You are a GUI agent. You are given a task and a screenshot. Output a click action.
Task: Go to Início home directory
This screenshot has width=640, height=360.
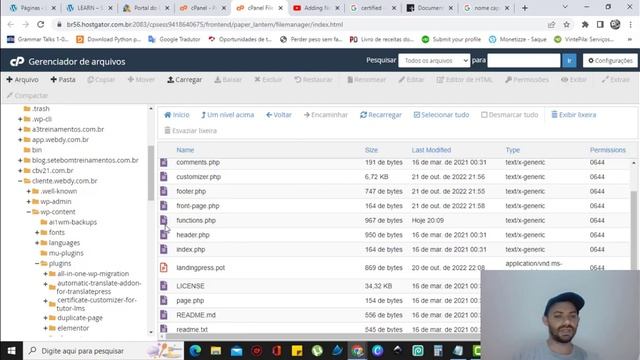click(x=177, y=115)
